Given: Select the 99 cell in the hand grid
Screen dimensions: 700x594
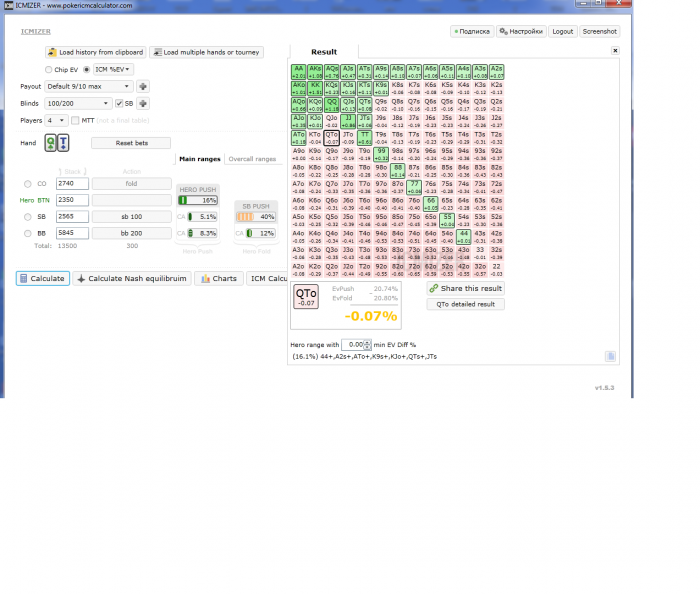Looking at the screenshot, I should click(381, 154).
